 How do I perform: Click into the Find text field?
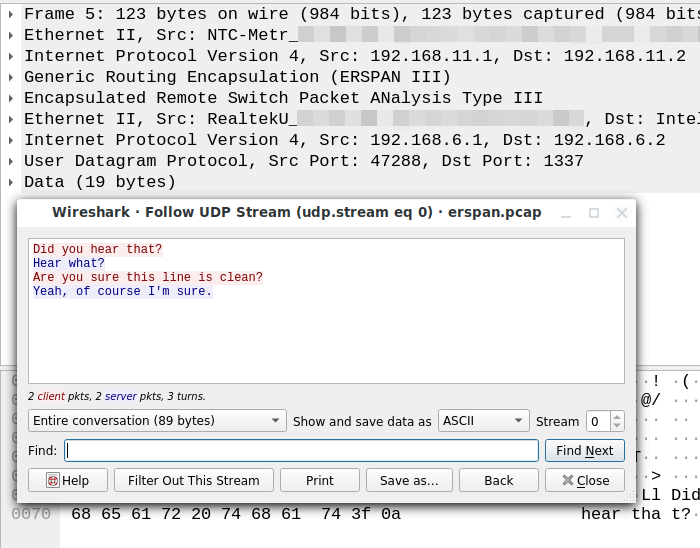point(300,451)
